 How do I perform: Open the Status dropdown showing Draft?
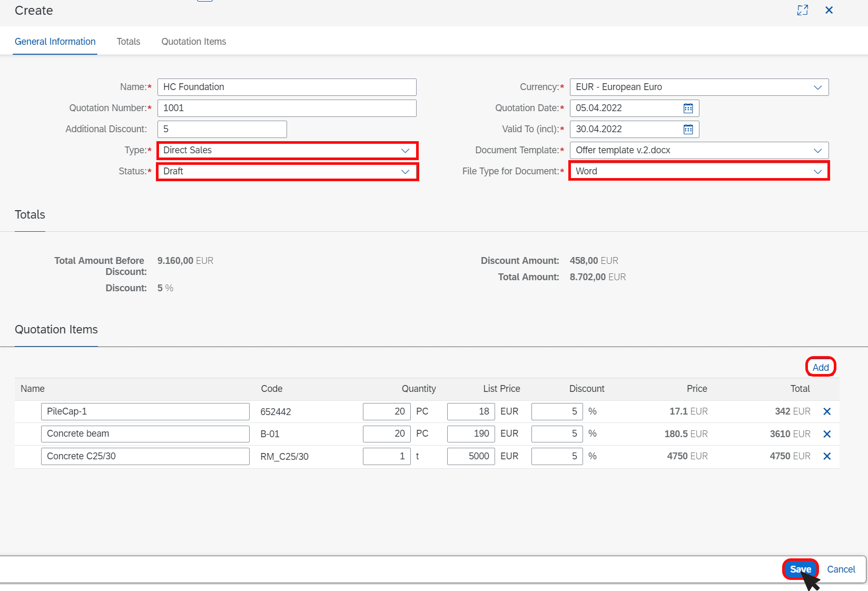[x=405, y=172]
